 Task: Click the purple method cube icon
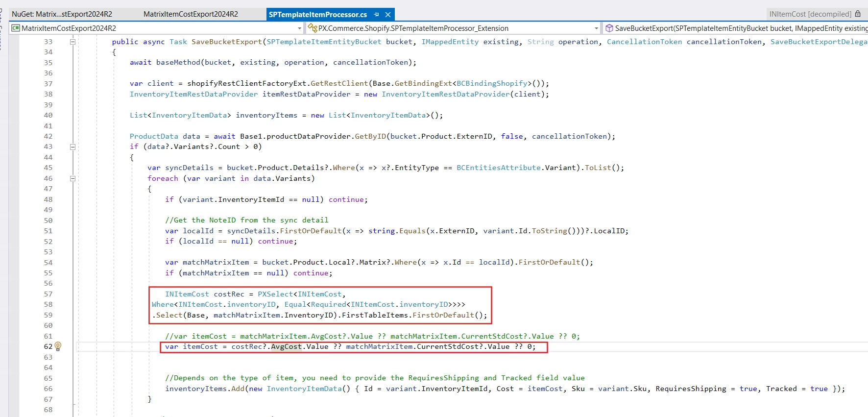pyautogui.click(x=609, y=28)
